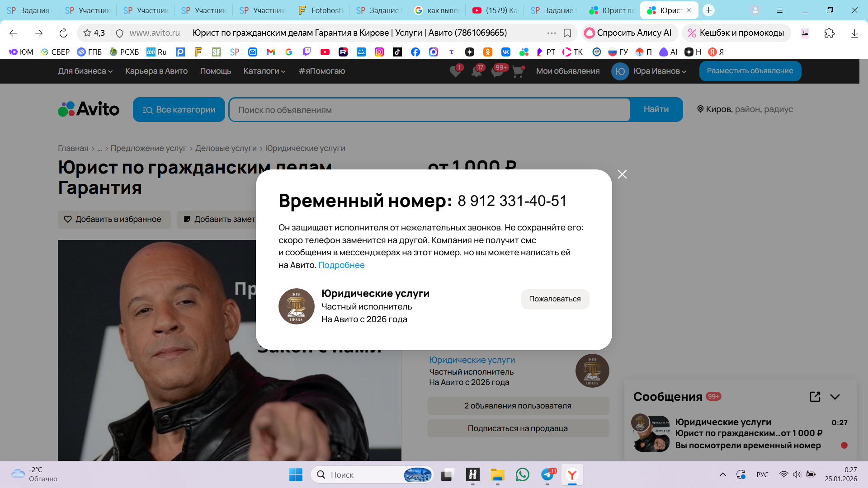Open notifications bell icon
Image resolution: width=868 pixels, height=488 pixels.
point(476,71)
